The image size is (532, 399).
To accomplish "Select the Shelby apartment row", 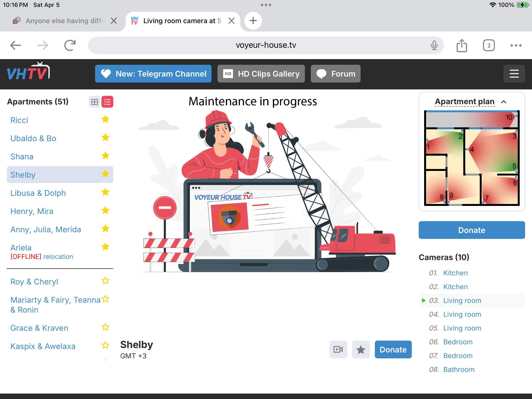I will tap(60, 175).
